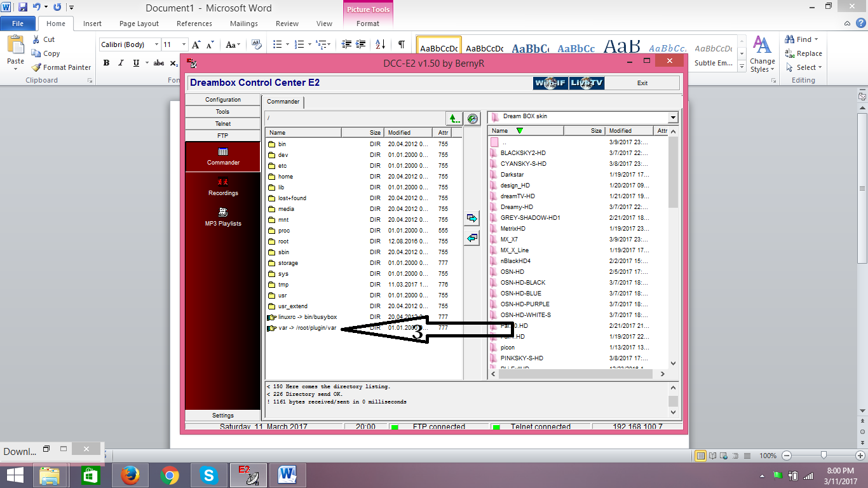Expand the Dream BOX skin folder dropdown
The height and width of the screenshot is (488, 868).
673,118
